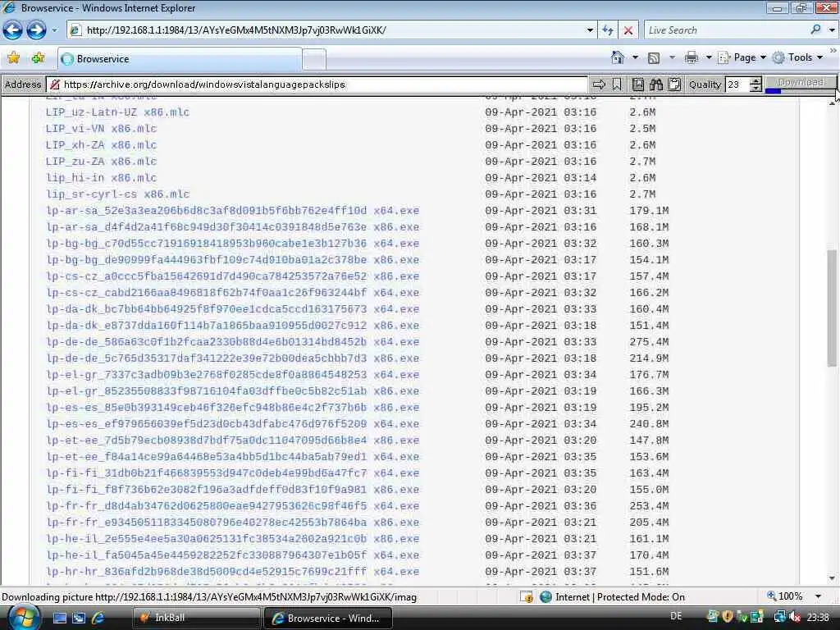
Task: Open the recent pages dropdown beside Forward
Action: pyautogui.click(x=54, y=30)
